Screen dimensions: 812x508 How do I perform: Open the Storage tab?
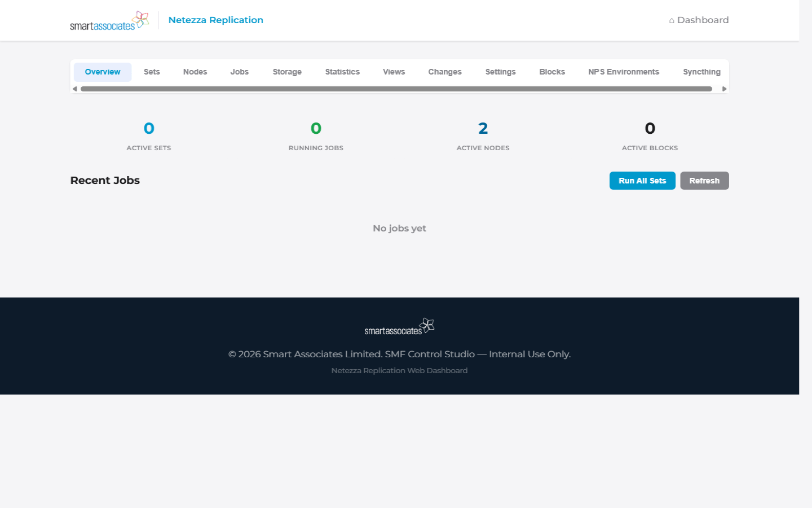pyautogui.click(x=287, y=72)
